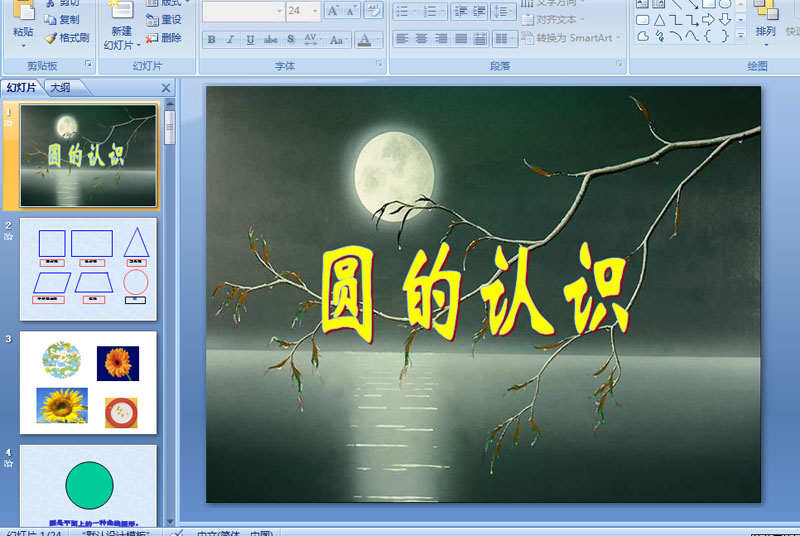Select the Format Painter (格式刷) tool
The image size is (800, 536).
coord(67,38)
